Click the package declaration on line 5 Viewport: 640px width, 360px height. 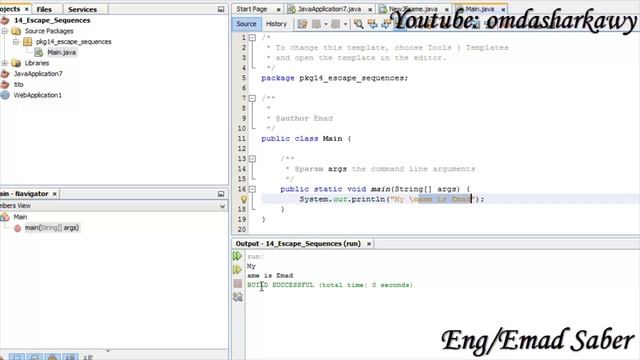(x=334, y=78)
